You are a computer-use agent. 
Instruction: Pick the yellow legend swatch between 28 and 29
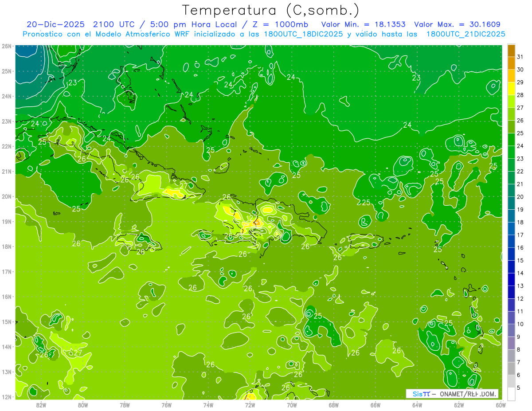[x=511, y=88]
